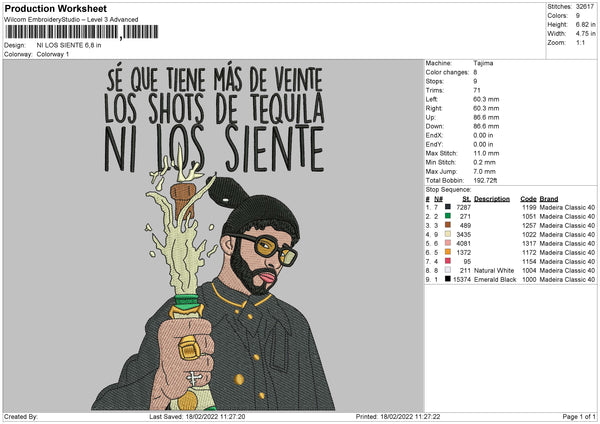
Task: Click the "Color changes:" label
Action: tap(447, 72)
